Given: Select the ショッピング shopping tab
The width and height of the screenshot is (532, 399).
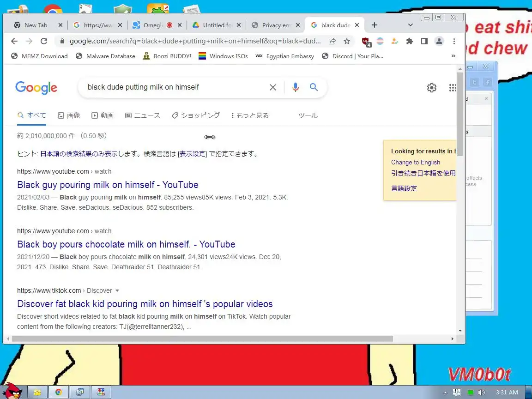Looking at the screenshot, I should tap(196, 116).
